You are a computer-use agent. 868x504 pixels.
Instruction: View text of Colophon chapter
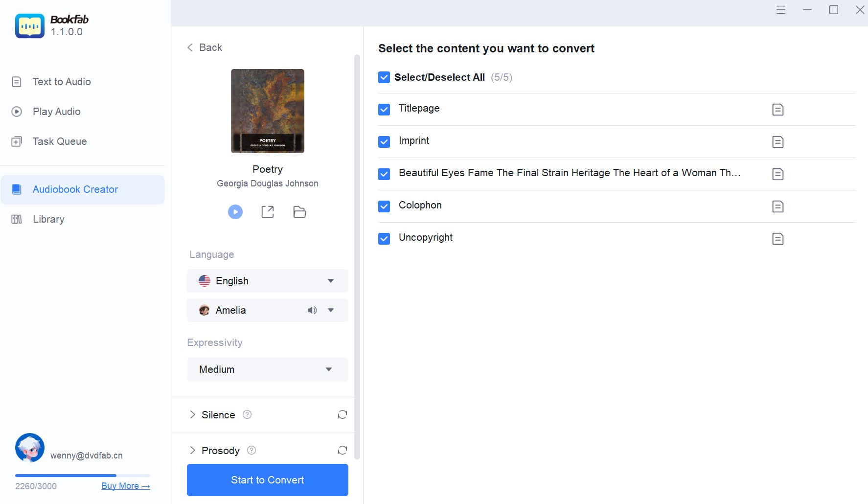click(778, 206)
